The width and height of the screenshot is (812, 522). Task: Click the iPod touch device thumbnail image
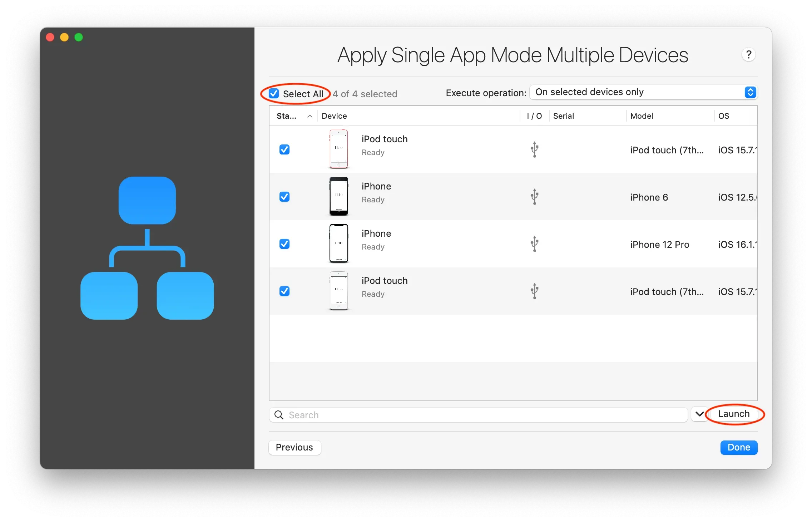[x=338, y=149]
